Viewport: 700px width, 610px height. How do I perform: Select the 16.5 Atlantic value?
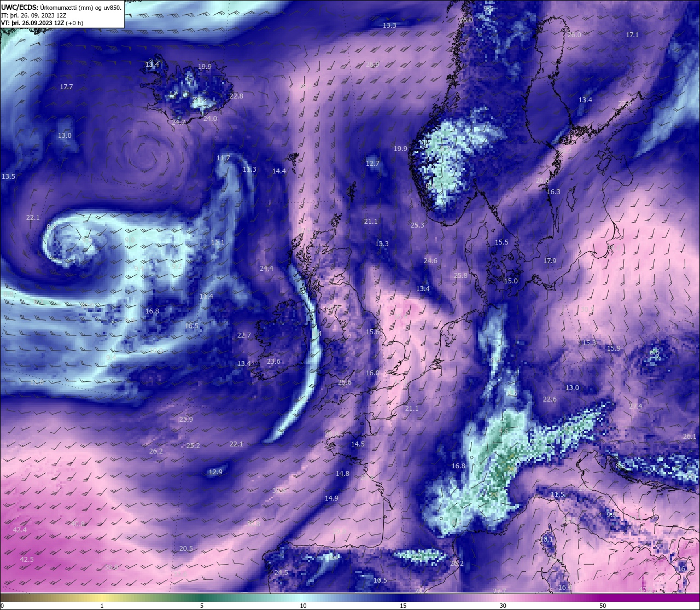click(x=191, y=326)
